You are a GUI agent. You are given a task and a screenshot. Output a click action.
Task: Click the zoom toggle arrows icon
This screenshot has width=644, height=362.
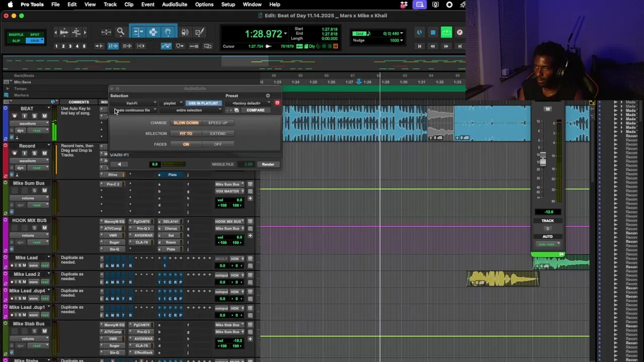(x=106, y=32)
